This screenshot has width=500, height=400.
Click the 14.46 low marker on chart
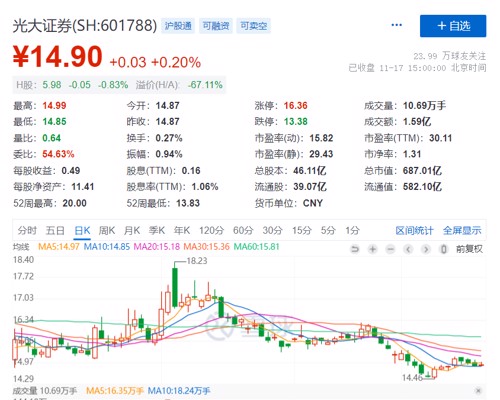[x=412, y=378]
